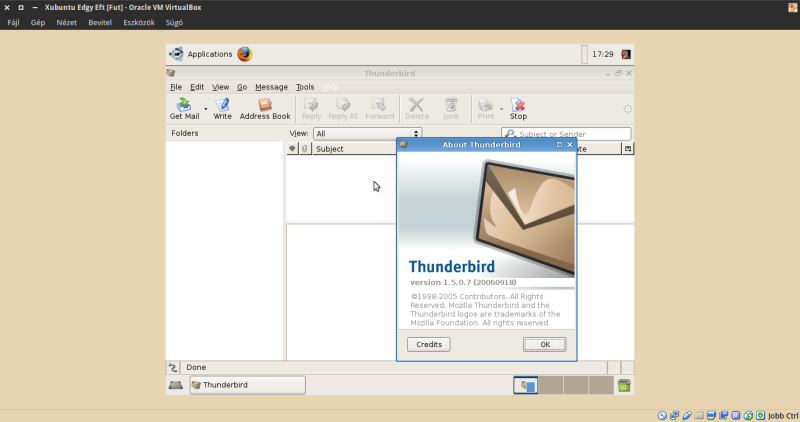Image resolution: width=800 pixels, height=422 pixels.
Task: Click the Write message icon
Action: coord(222,105)
